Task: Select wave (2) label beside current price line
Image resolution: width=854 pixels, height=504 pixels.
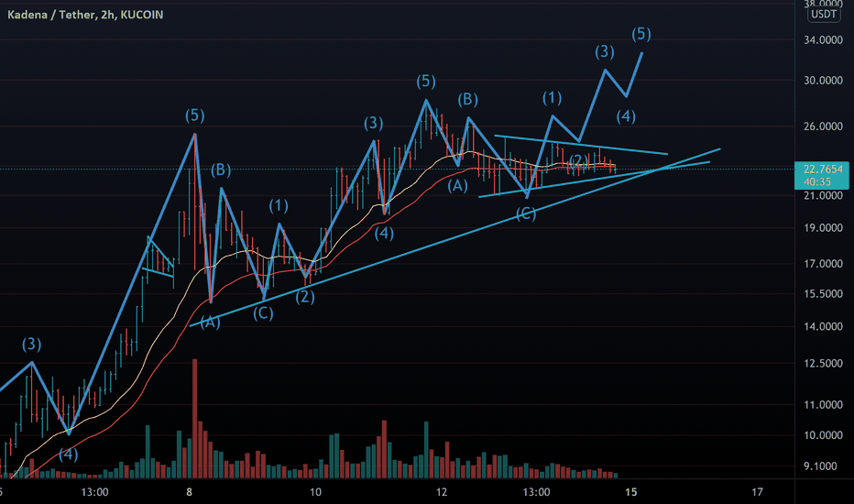Action: pos(577,160)
